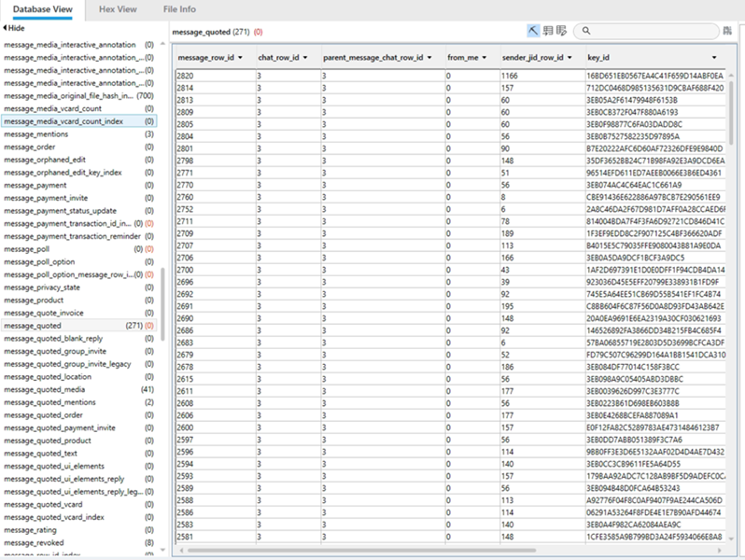Screen dimensions: 745x560
Task: Open the File Info tab
Action: 179,9
